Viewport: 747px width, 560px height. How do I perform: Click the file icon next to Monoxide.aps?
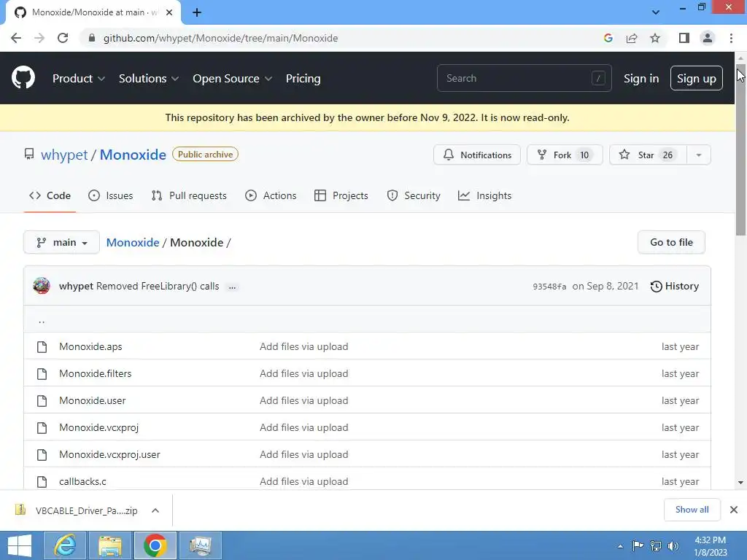(x=42, y=346)
